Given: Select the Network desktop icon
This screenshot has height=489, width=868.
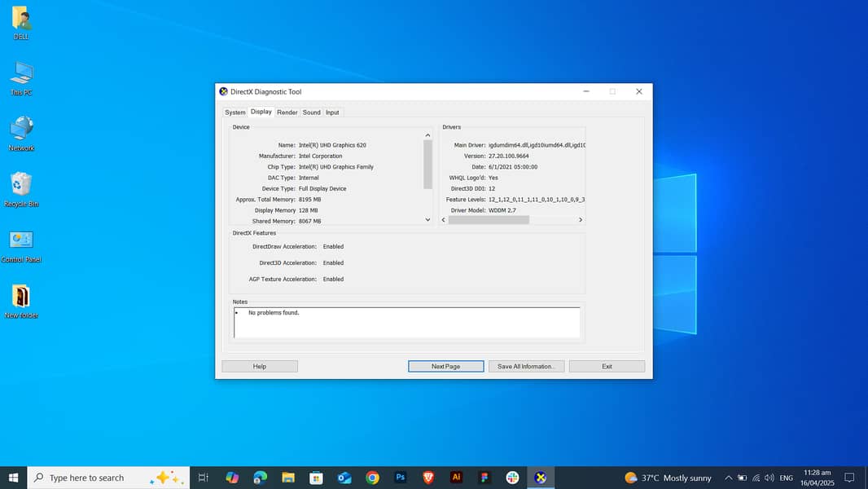Looking at the screenshot, I should [21, 134].
